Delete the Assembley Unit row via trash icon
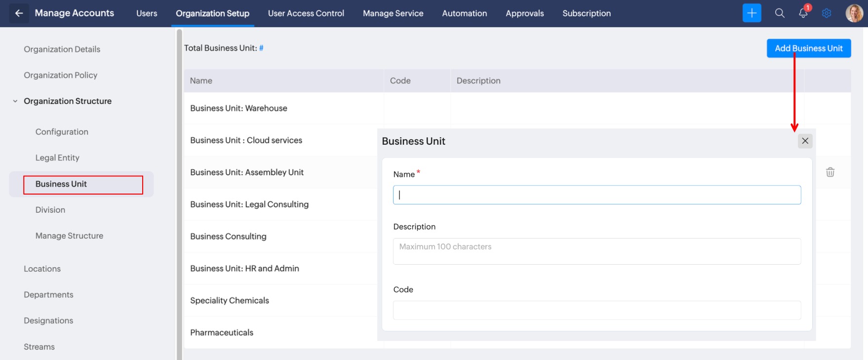Screen dimensions: 868x360 point(830,172)
